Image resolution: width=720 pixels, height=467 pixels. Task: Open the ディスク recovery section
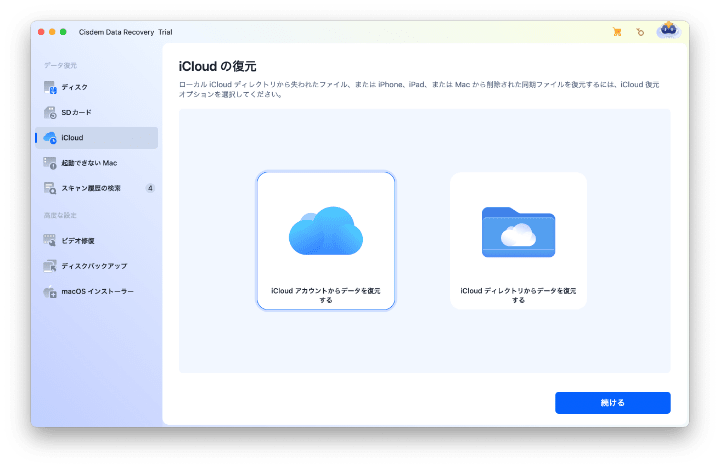[x=74, y=87]
